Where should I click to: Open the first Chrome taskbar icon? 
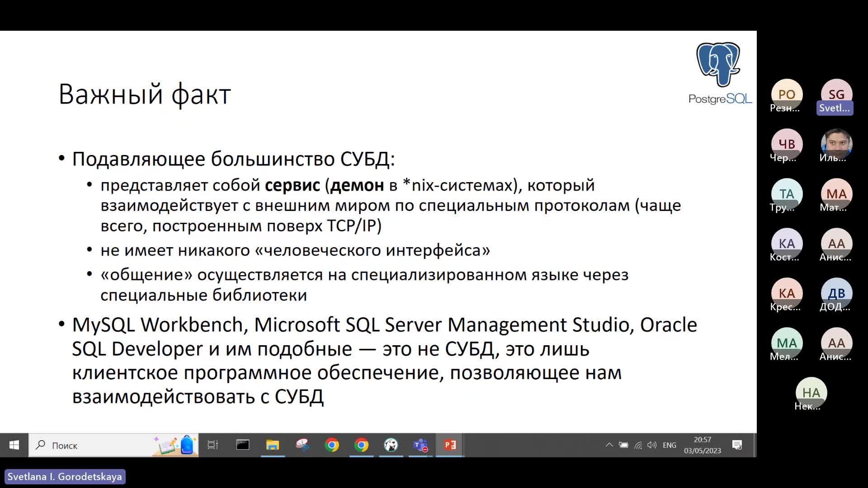pos(332,445)
